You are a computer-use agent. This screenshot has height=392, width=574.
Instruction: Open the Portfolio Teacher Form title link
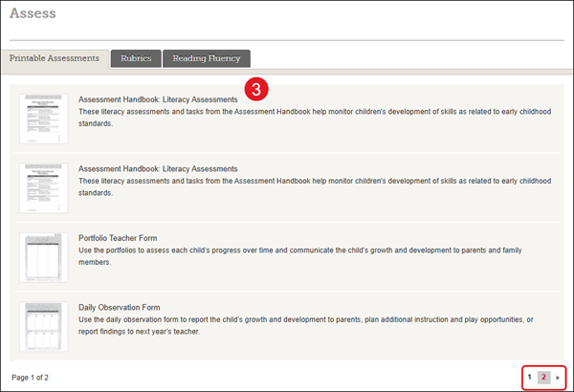[118, 238]
